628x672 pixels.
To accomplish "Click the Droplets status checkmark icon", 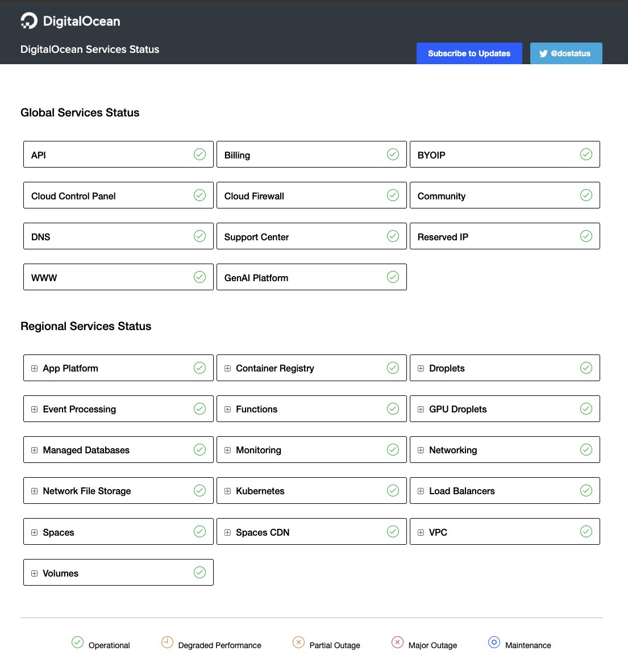I will click(587, 368).
